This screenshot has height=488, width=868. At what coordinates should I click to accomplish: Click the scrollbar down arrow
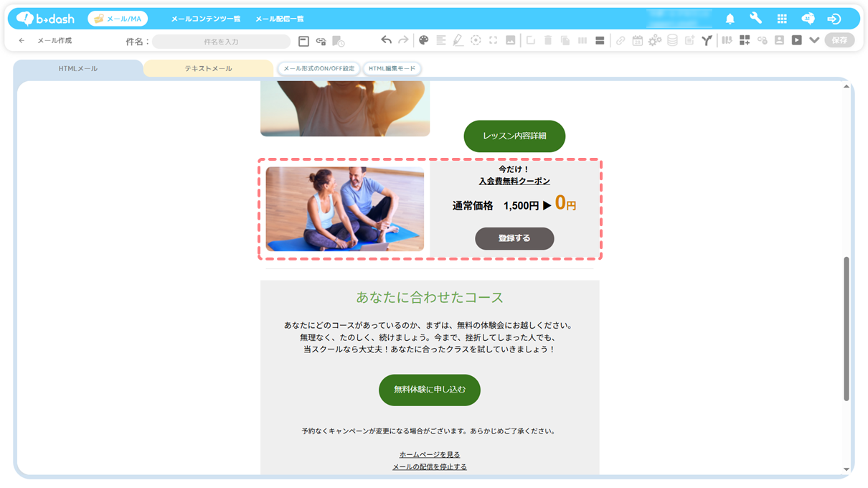[846, 469]
